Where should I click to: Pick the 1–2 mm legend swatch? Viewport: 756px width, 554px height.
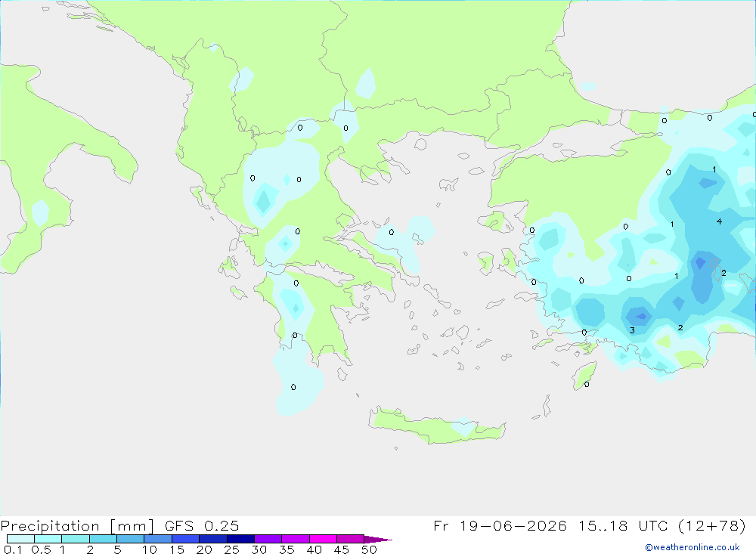[x=76, y=539]
